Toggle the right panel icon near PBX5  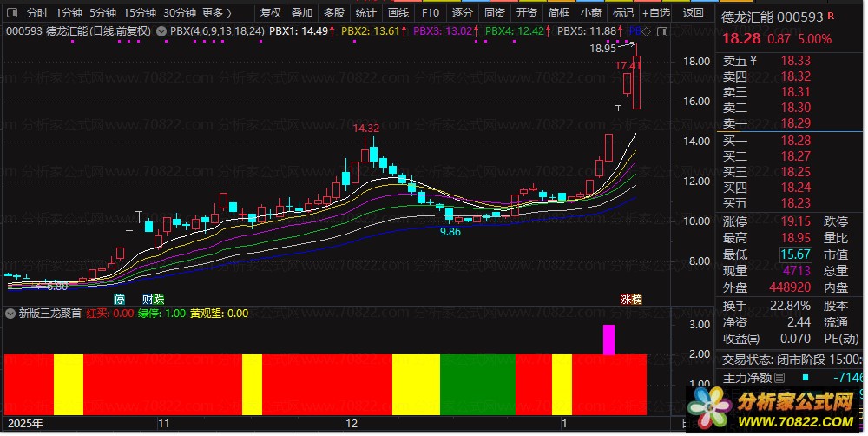(661, 31)
